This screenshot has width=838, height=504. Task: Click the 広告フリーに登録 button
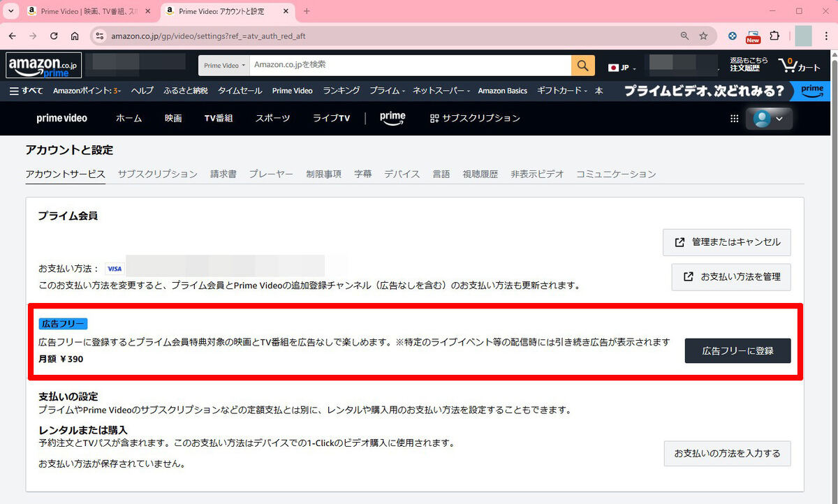pos(737,350)
